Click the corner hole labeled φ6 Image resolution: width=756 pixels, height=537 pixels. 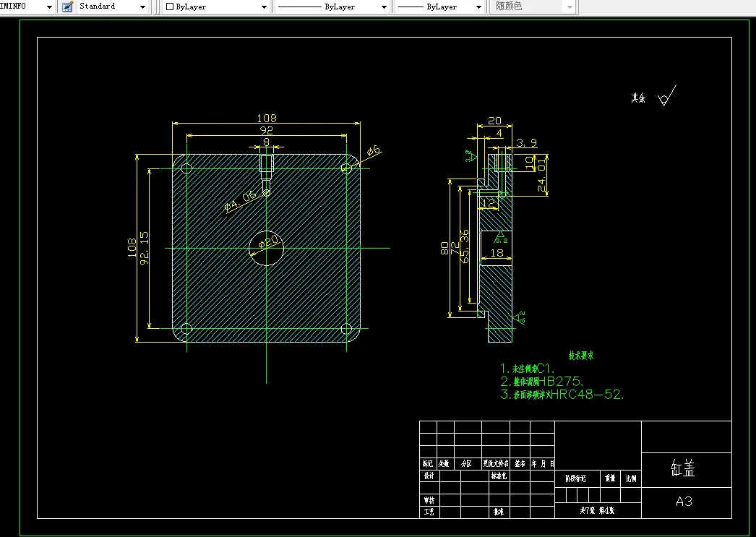point(346,168)
